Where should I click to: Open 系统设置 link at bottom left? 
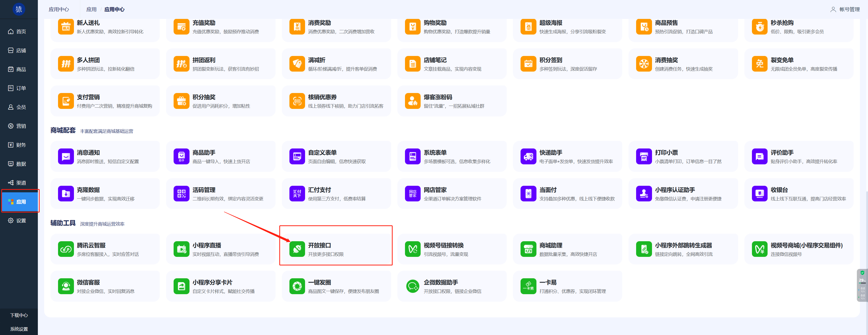pyautogui.click(x=19, y=329)
